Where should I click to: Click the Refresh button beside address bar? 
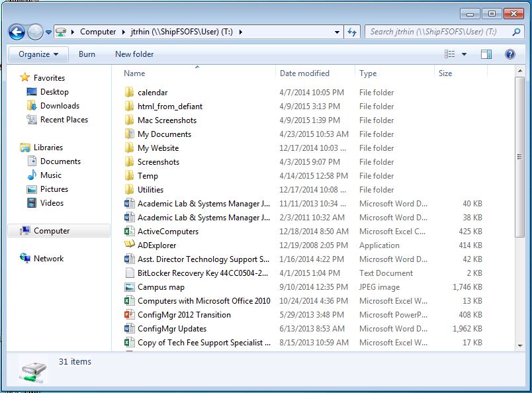[x=352, y=32]
